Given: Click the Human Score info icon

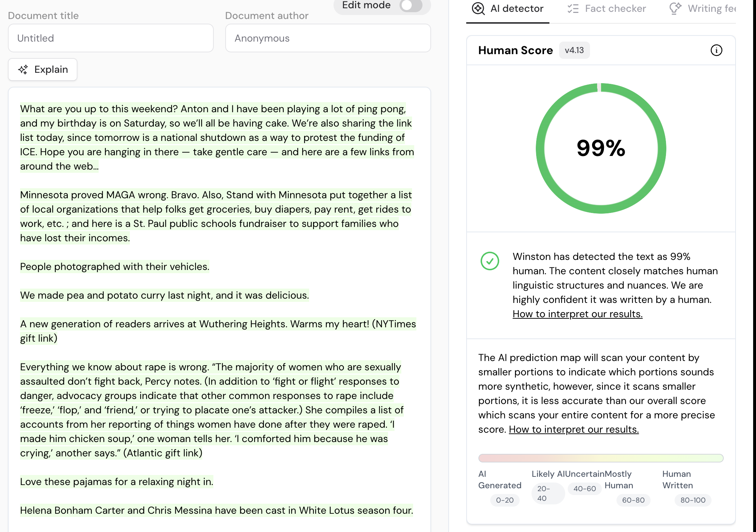Looking at the screenshot, I should tap(716, 50).
